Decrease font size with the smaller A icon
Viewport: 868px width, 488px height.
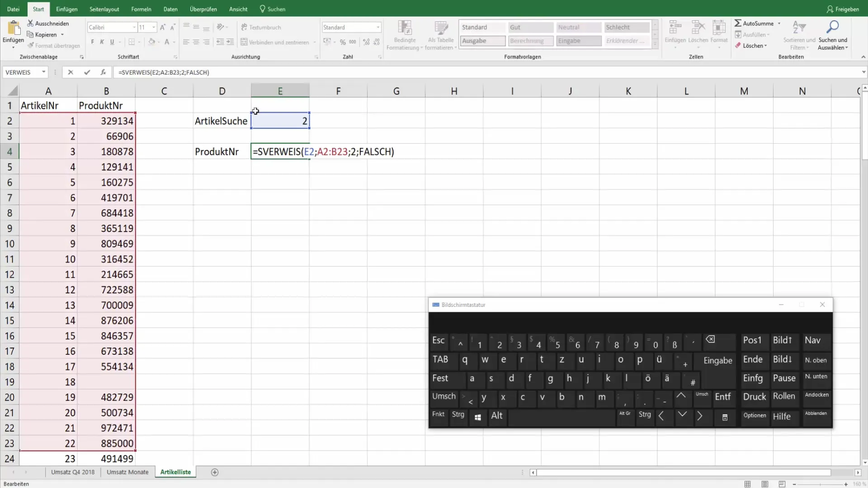pyautogui.click(x=173, y=28)
